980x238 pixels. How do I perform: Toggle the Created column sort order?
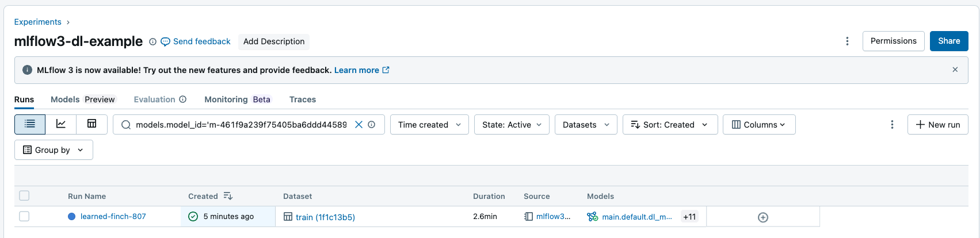(228, 197)
